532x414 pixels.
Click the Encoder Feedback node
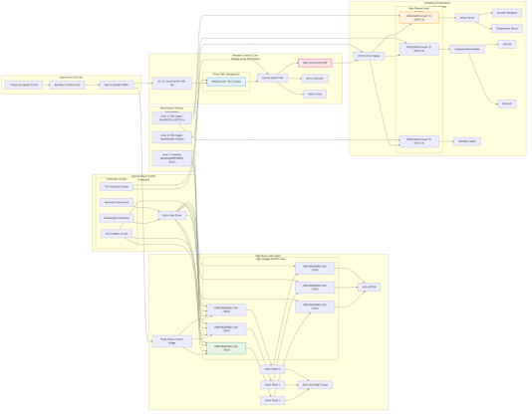point(507,13)
